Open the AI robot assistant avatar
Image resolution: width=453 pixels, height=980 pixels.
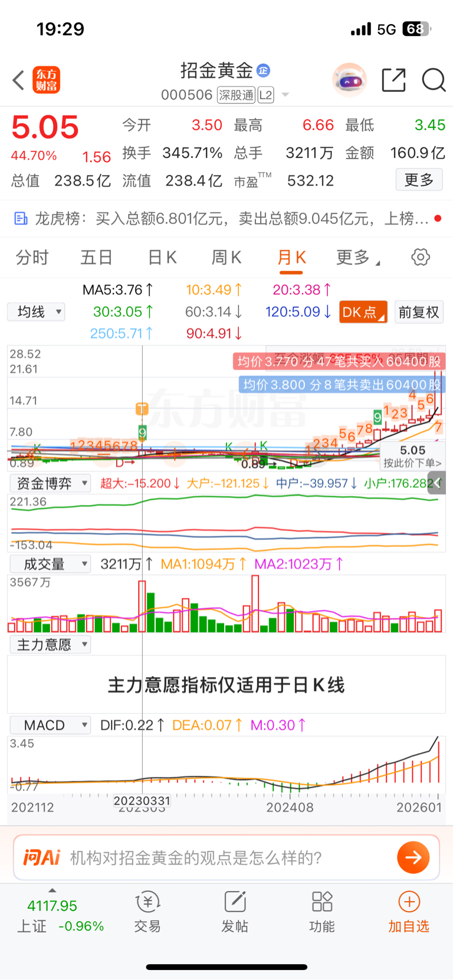[x=349, y=80]
